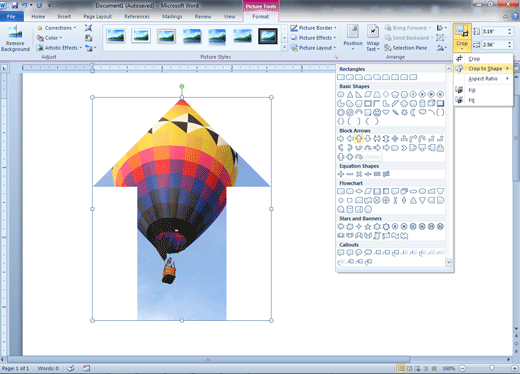This screenshot has height=374, width=520.
Task: Switch to Outline view in status bar
Action: (x=426, y=368)
